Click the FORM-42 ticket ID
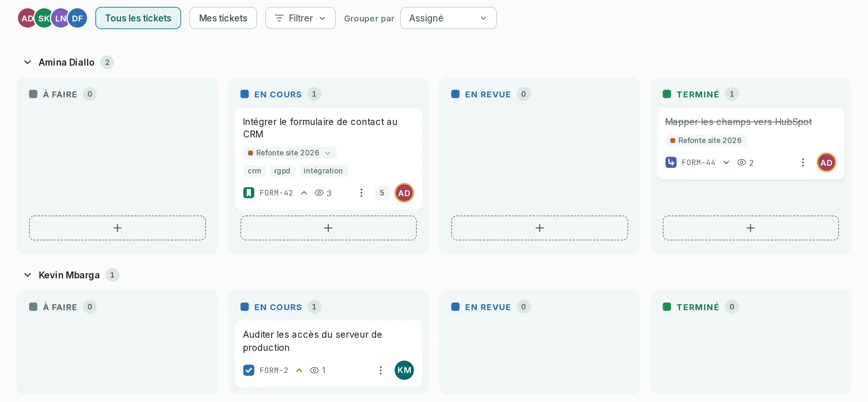This screenshot has height=402, width=868. click(x=276, y=193)
